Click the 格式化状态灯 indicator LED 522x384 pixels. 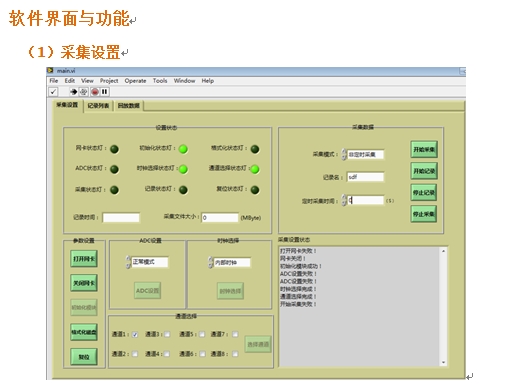pos(255,149)
